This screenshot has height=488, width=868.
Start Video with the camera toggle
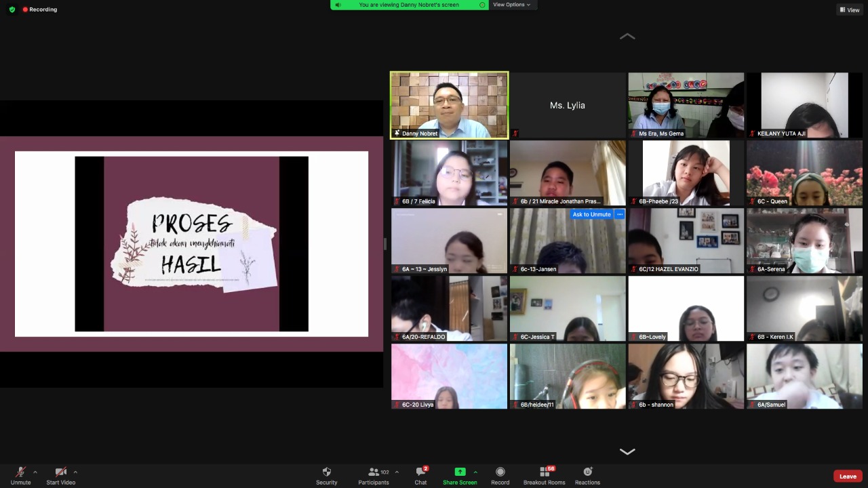click(60, 472)
